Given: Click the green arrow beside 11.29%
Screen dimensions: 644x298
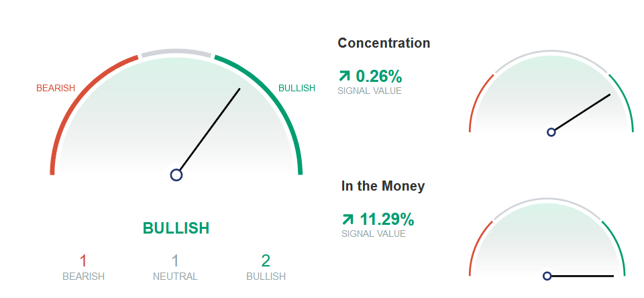Looking at the screenshot, I should coord(347,219).
